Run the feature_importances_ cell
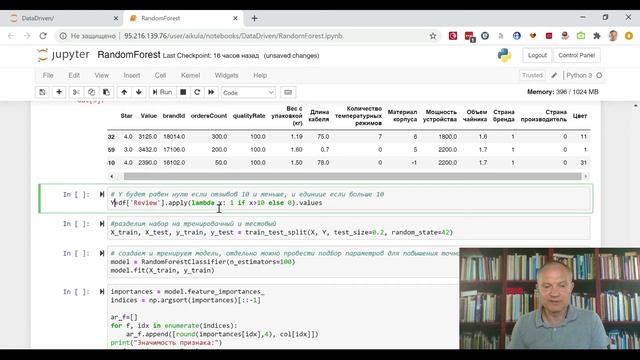This screenshot has width=640, height=360. point(102,291)
